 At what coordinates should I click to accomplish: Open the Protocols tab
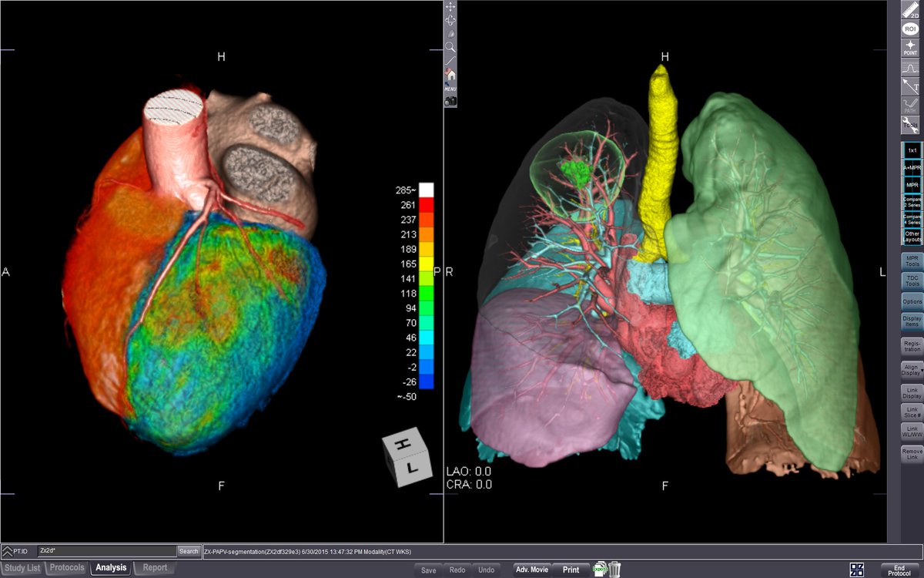click(x=67, y=569)
